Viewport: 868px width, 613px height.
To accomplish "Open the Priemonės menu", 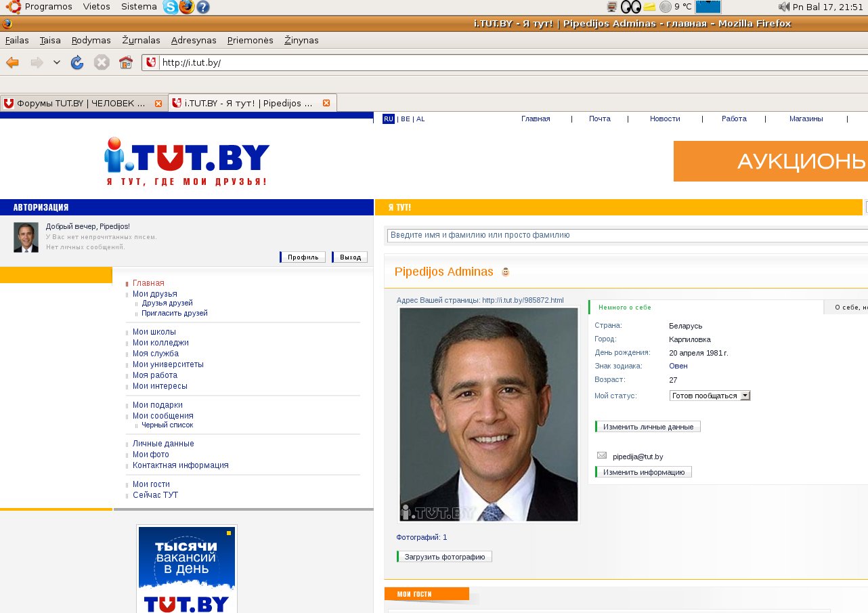I will [250, 40].
